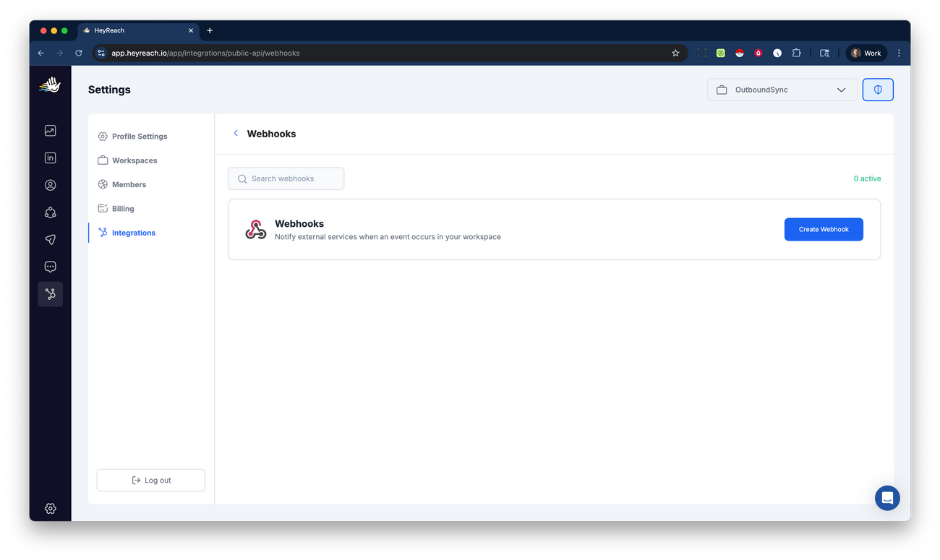
Task: Click inside the Search webhooks field
Action: click(x=286, y=178)
